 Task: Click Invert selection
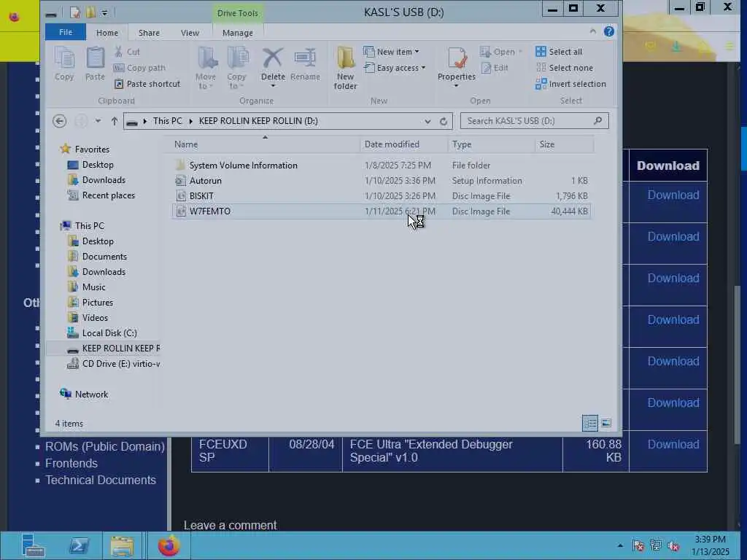(570, 84)
